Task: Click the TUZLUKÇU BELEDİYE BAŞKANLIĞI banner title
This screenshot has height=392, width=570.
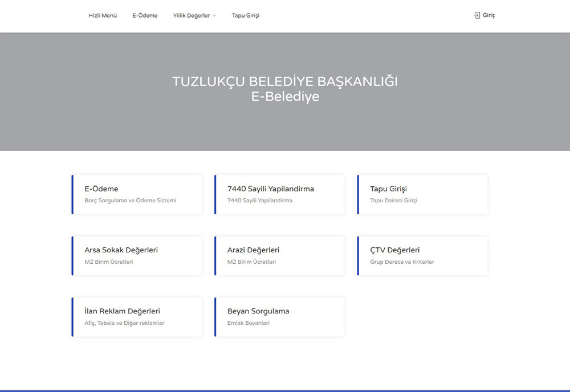Action: click(x=286, y=81)
